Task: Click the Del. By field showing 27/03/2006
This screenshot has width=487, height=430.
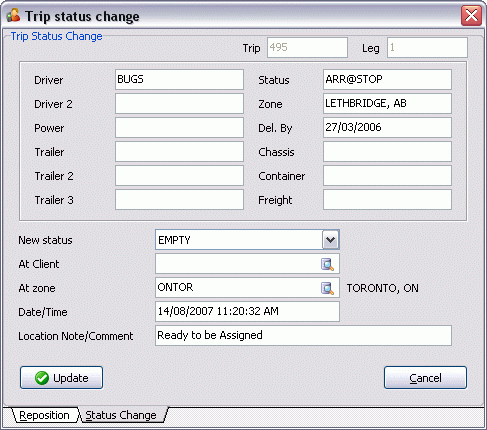Action: click(x=387, y=127)
